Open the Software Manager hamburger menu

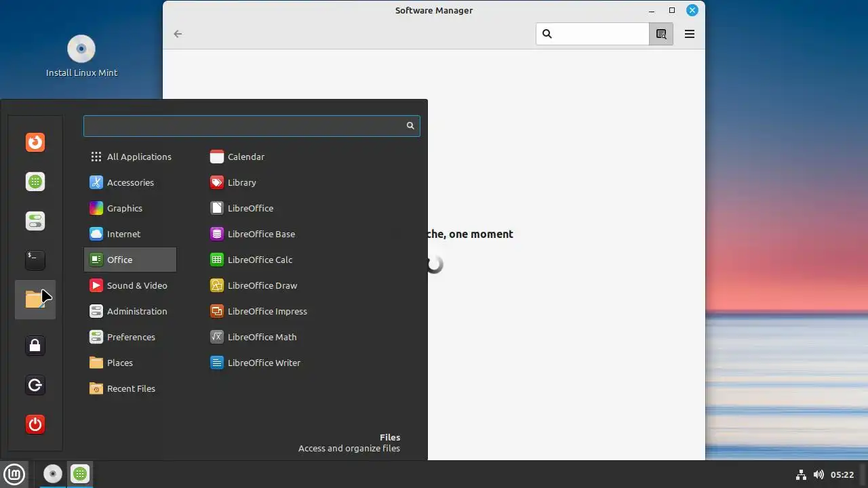tap(690, 34)
